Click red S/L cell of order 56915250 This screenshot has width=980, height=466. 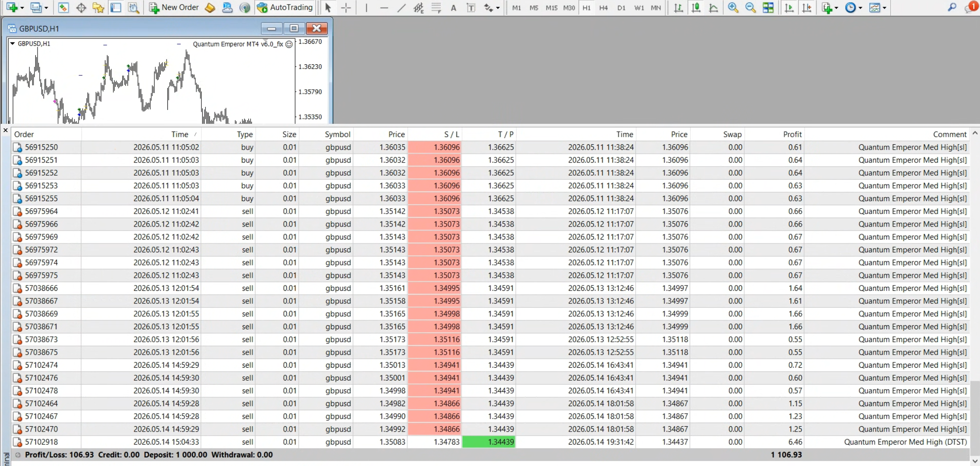(434, 147)
